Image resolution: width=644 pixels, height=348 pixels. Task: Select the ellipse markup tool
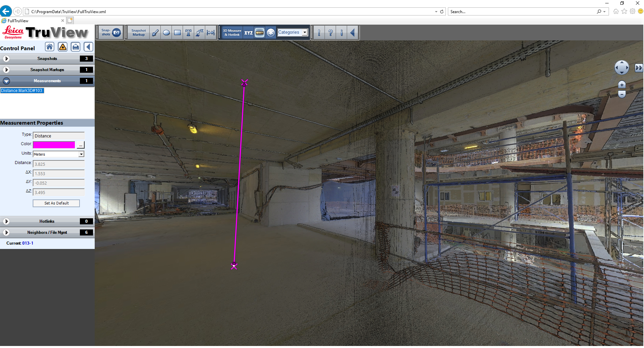point(166,33)
